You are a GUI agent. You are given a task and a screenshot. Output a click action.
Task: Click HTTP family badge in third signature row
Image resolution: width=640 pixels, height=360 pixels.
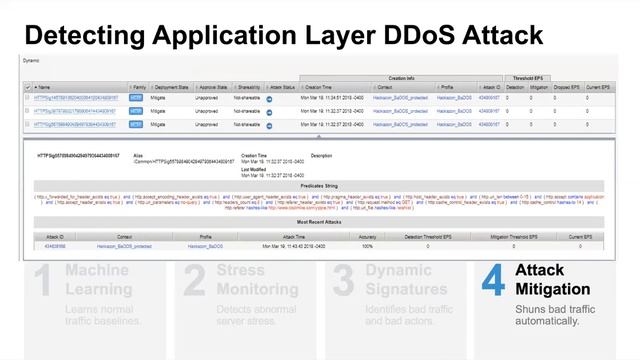pyautogui.click(x=136, y=124)
